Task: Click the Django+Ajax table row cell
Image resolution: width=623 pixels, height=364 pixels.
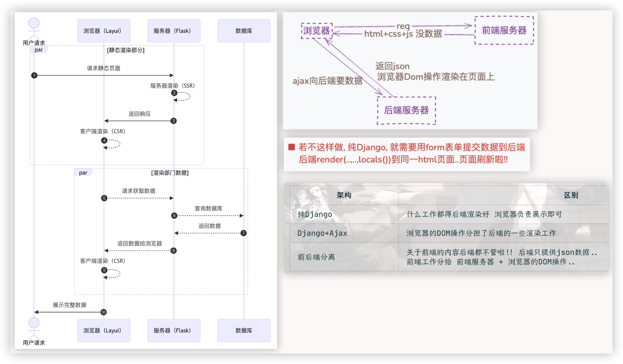Action: (x=322, y=233)
